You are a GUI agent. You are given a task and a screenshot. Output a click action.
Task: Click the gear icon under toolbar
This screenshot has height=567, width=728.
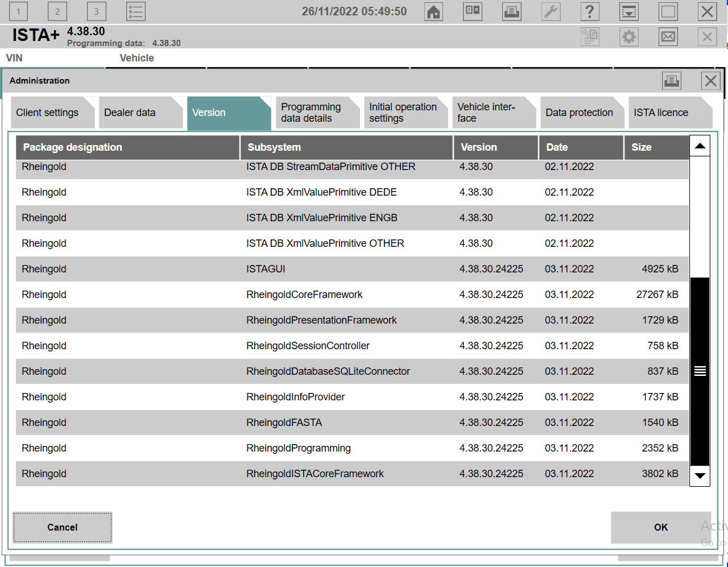(x=629, y=37)
